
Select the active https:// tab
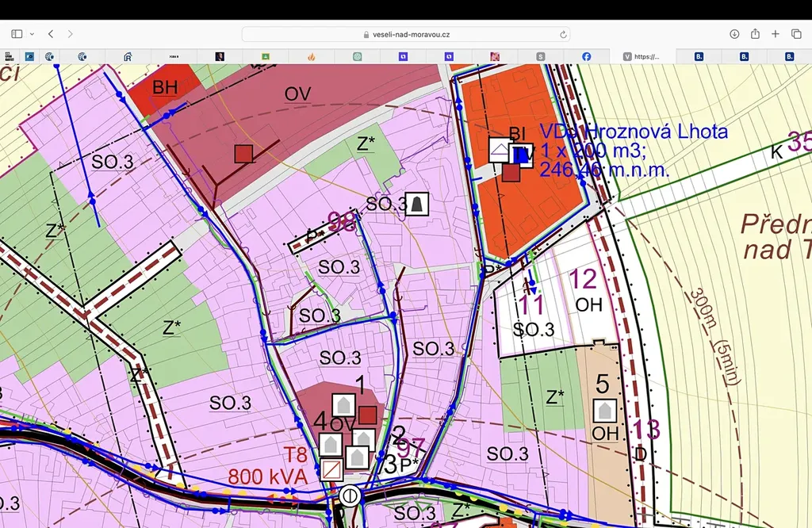pyautogui.click(x=642, y=56)
